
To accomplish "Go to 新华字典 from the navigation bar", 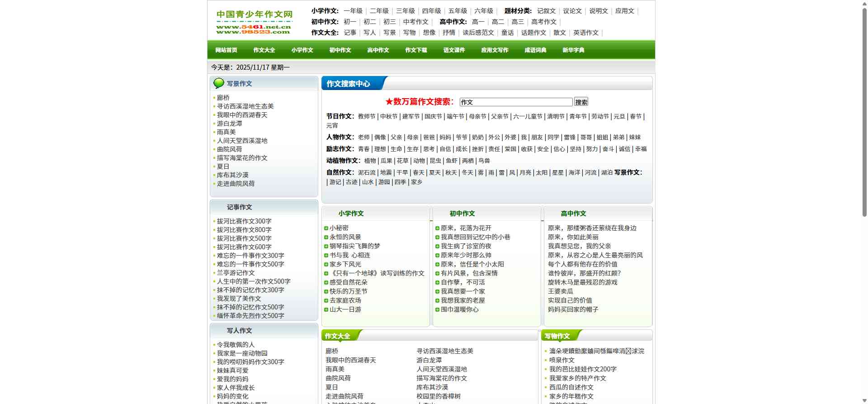I will click(573, 50).
